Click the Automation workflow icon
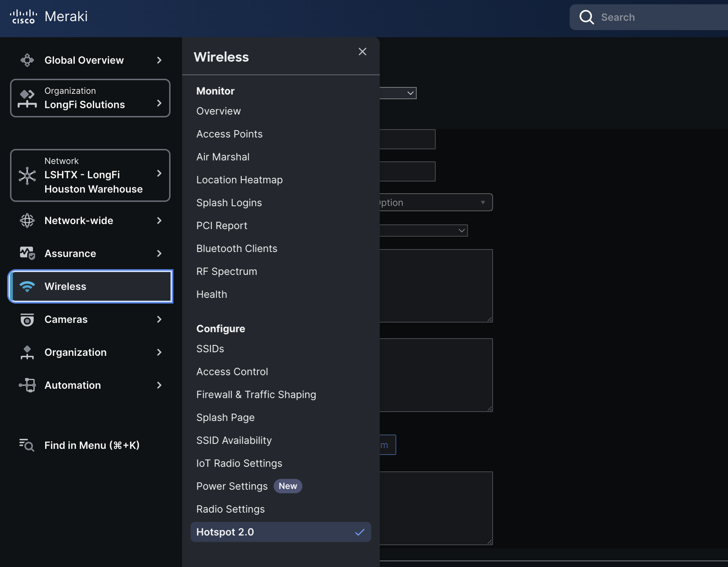The height and width of the screenshot is (567, 728). 27,385
